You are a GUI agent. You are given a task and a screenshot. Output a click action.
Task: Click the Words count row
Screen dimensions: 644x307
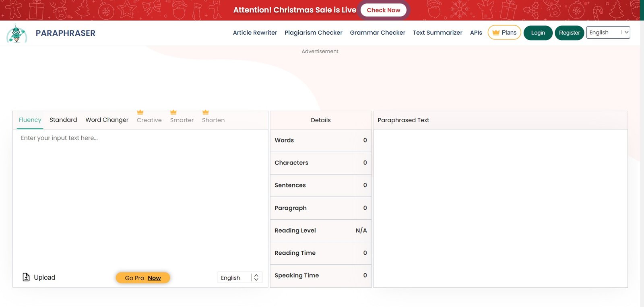[x=321, y=140]
